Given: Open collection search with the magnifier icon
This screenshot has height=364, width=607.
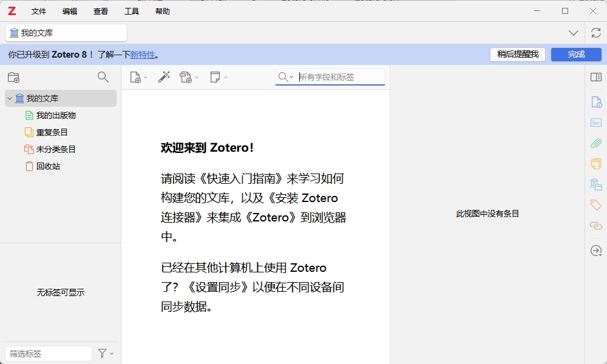Looking at the screenshot, I should pos(103,77).
